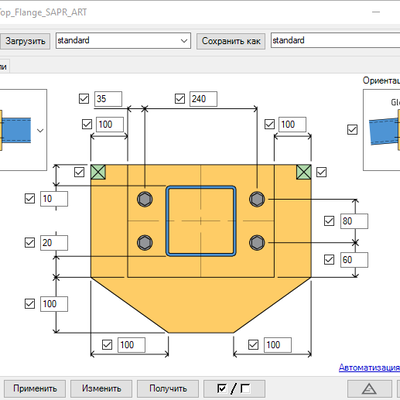Toggle the orientation picture checkbox
The width and height of the screenshot is (400, 400).
click(352, 129)
